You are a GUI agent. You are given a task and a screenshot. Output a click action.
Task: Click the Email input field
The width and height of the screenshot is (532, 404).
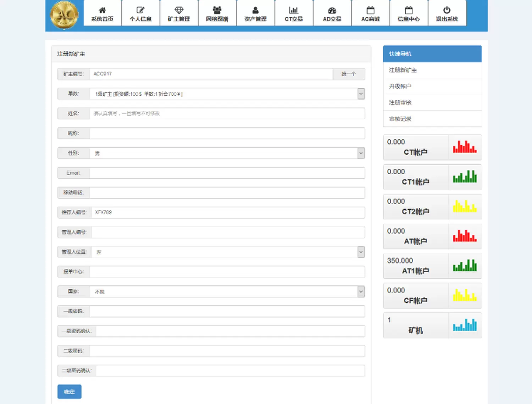click(227, 173)
